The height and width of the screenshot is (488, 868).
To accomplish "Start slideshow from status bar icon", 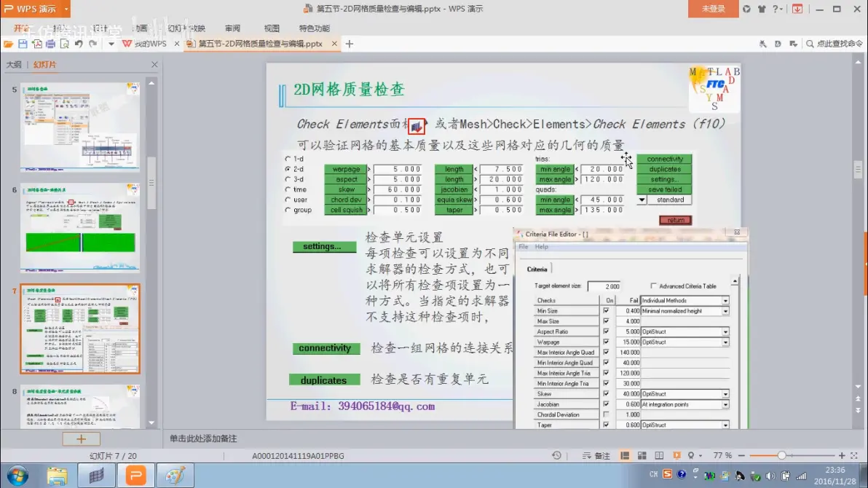I will tap(676, 455).
